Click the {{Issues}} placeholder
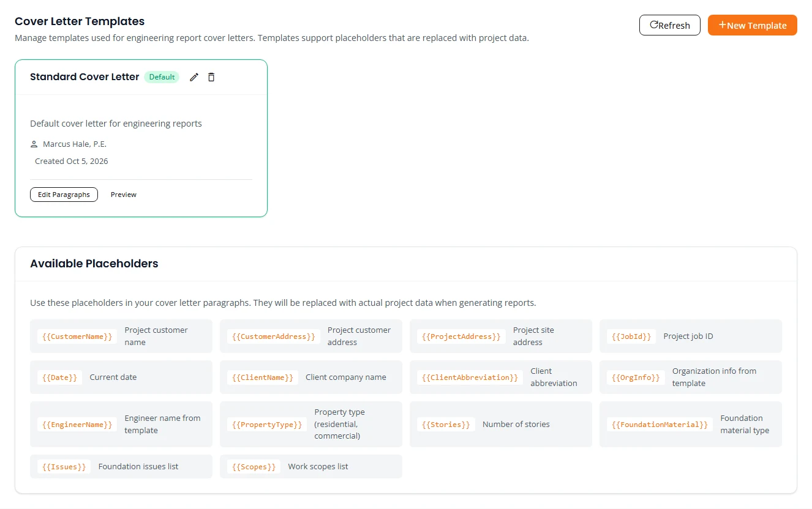 point(64,467)
